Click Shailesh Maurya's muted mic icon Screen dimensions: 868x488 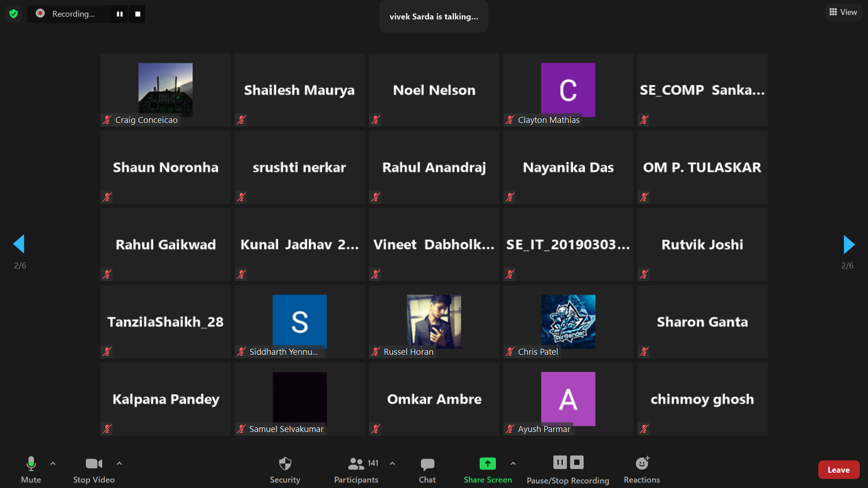click(241, 120)
